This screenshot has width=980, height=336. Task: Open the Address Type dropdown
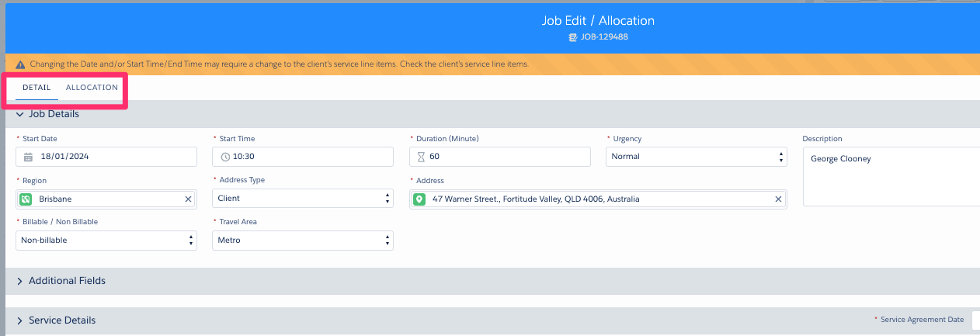click(x=303, y=199)
